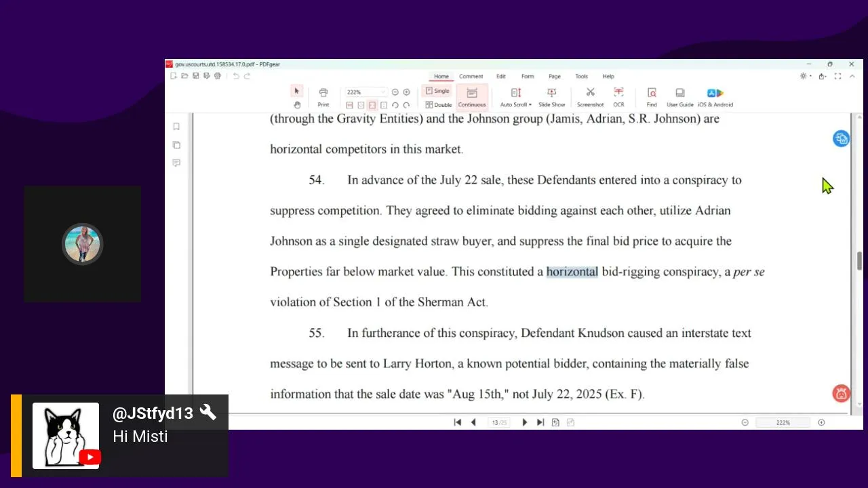
Task: Save the document using the floppy icon
Action: 195,76
